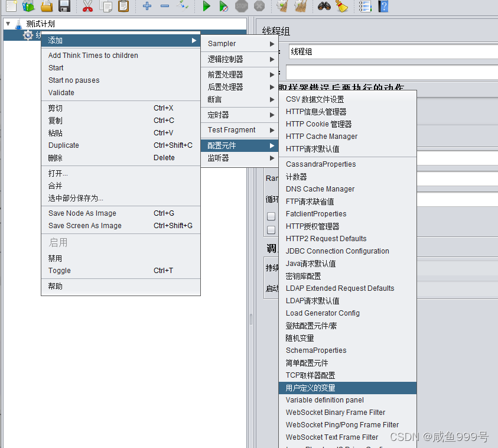Image resolution: width=498 pixels, height=448 pixels.
Task: Select the thread group gear icon in the tree
Action: (28, 35)
